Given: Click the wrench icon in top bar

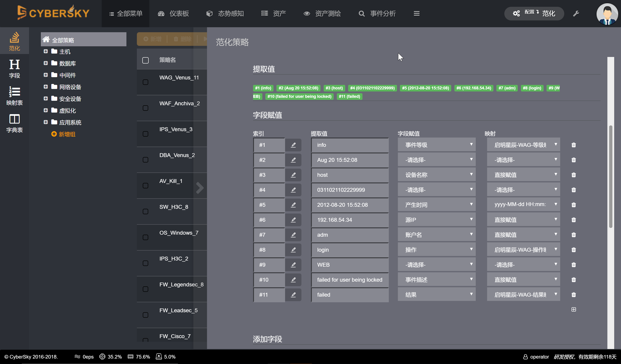Looking at the screenshot, I should [576, 14].
